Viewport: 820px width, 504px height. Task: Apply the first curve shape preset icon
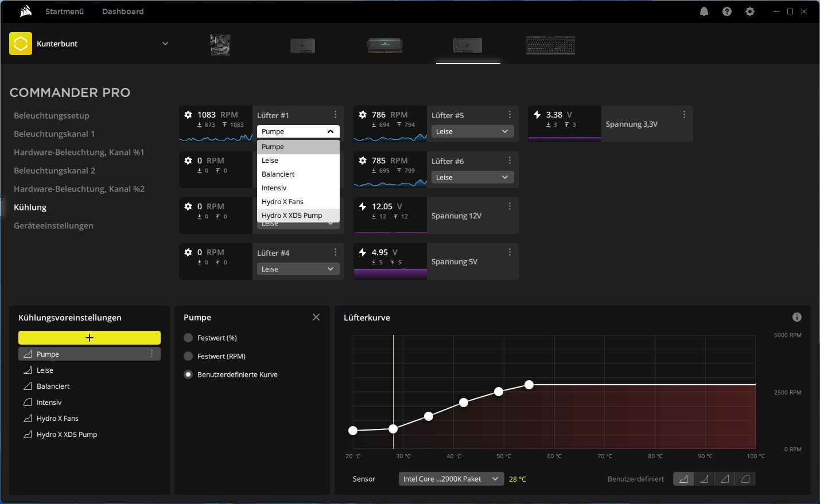tap(683, 479)
